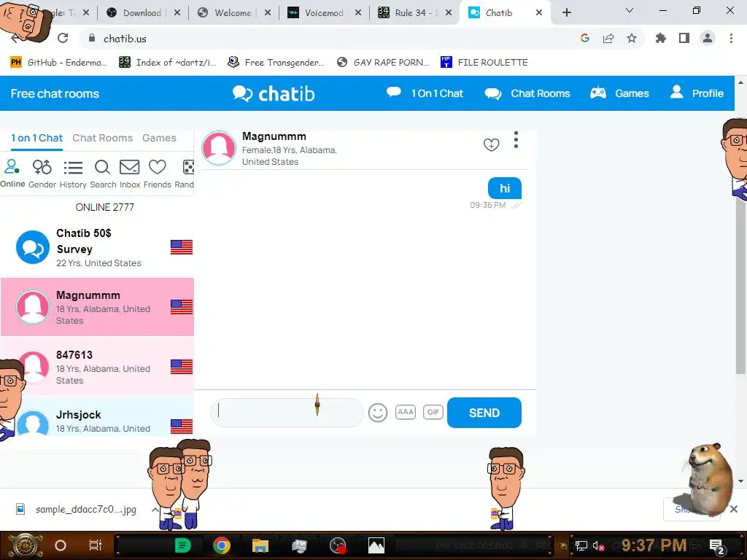Open the Photos app in taskbar
The height and width of the screenshot is (560, 747).
[376, 545]
